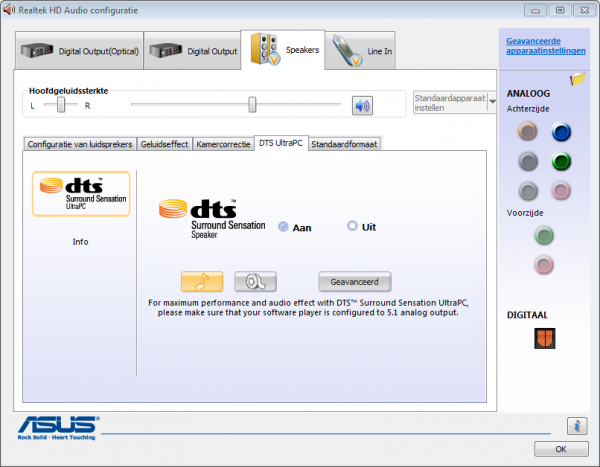
Task: Expand the Standaardapparaat instellen dropdown arrow
Action: point(492,103)
